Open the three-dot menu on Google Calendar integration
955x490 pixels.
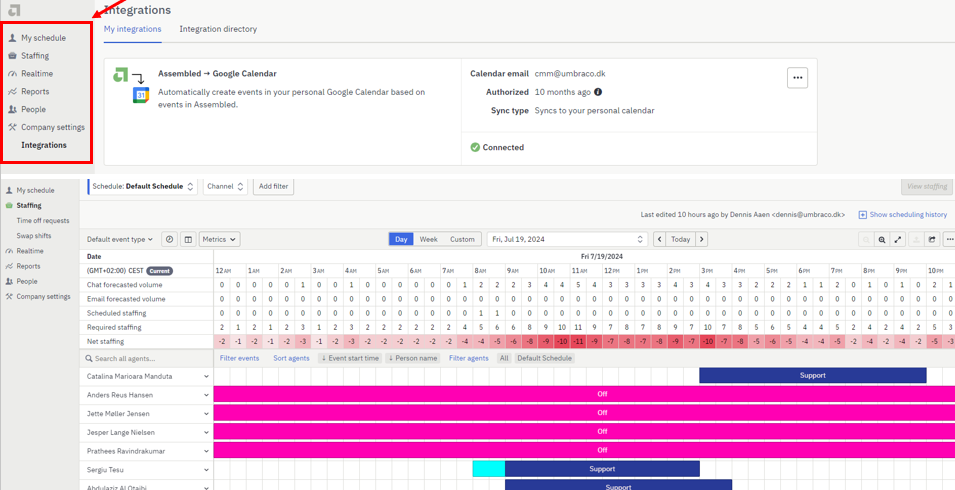(797, 78)
